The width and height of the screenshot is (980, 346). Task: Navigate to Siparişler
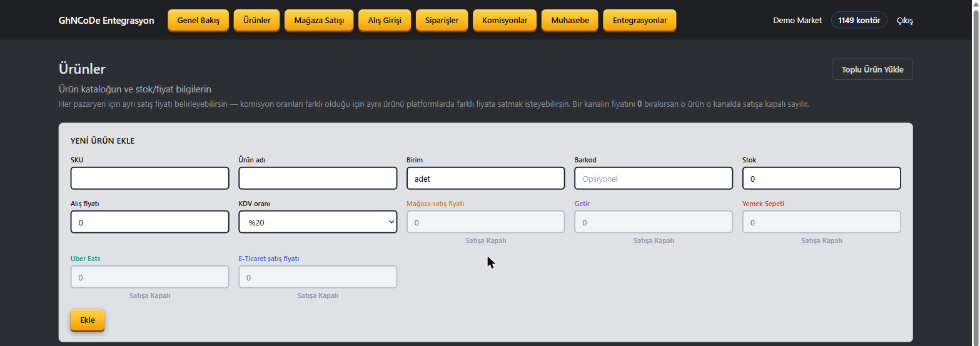point(442,20)
